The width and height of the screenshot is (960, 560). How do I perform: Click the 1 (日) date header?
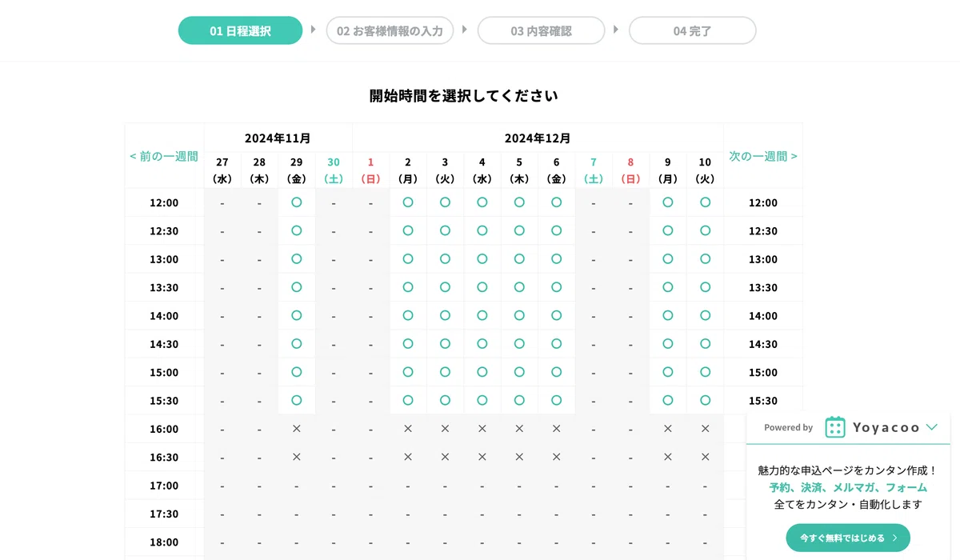pyautogui.click(x=370, y=170)
